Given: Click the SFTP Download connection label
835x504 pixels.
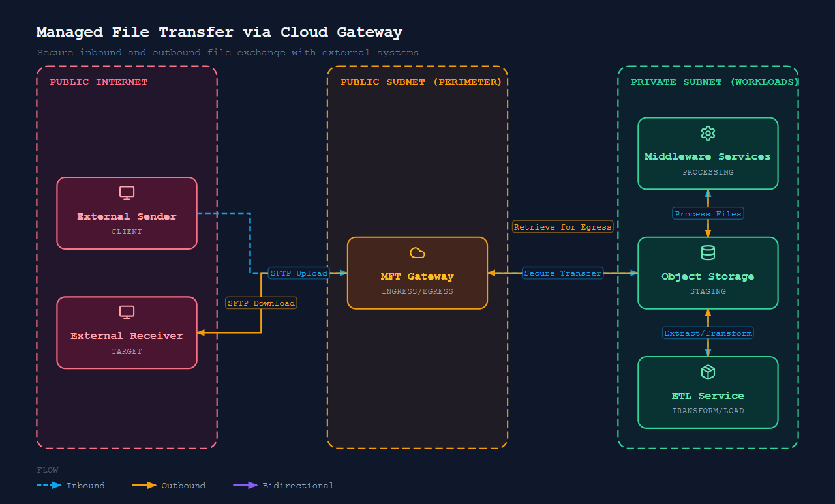Looking at the screenshot, I should click(261, 303).
